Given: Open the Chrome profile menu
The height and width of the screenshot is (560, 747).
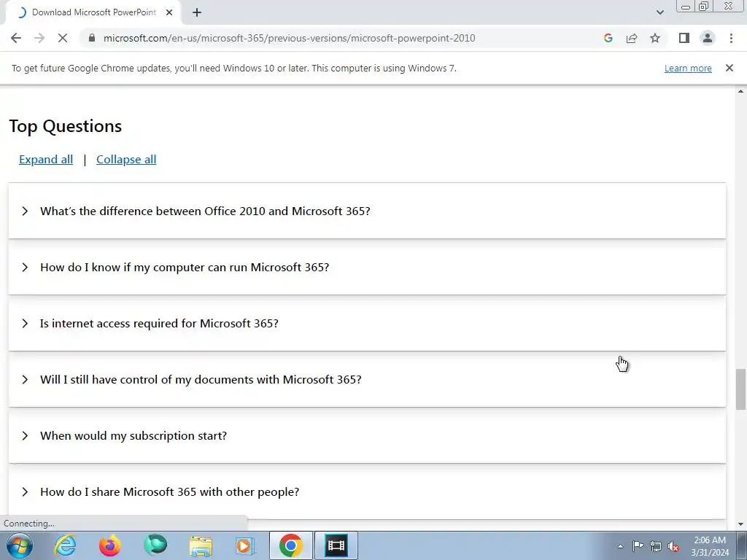Looking at the screenshot, I should [708, 38].
